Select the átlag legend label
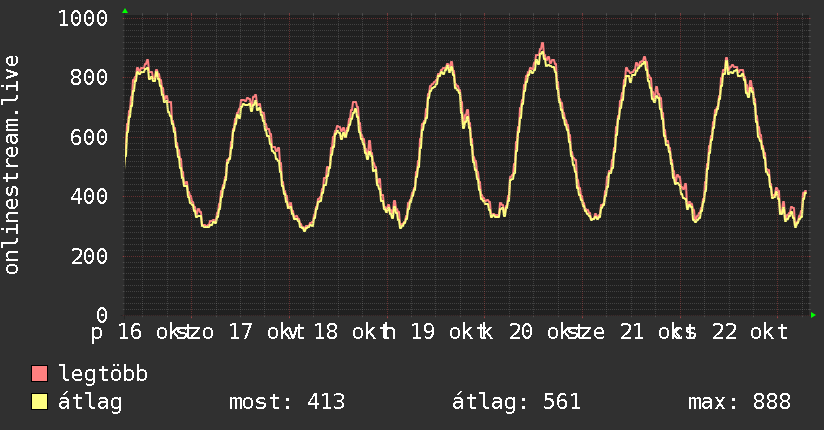Viewport: 824px width, 430px height. pos(90,402)
